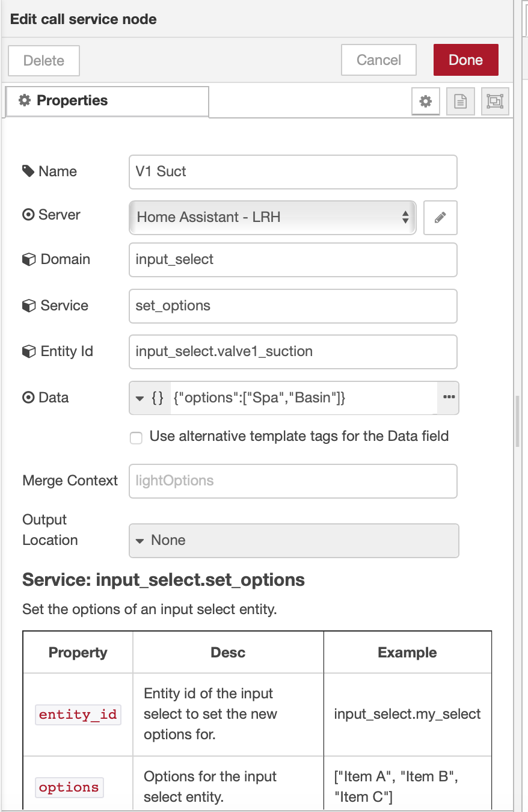Select the Properties tab

[106, 100]
